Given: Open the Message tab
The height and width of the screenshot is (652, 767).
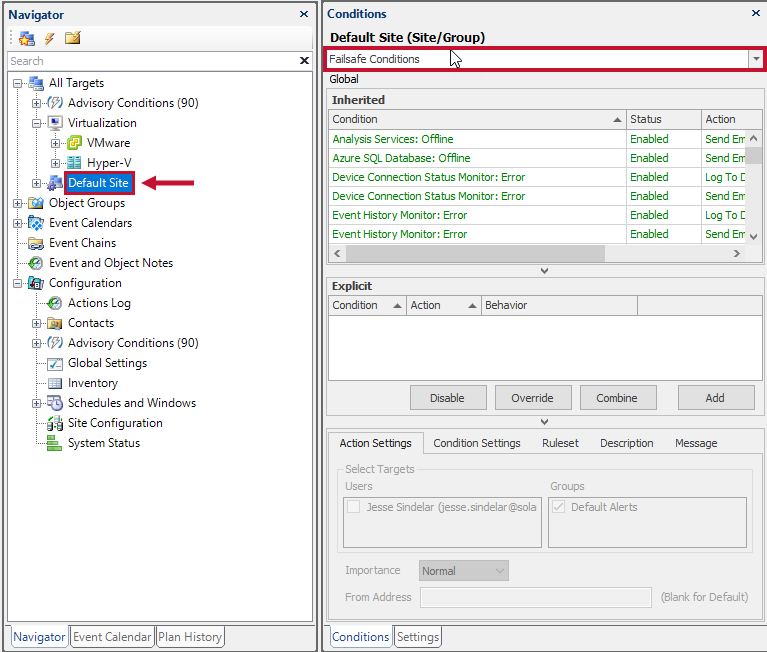Looking at the screenshot, I should [x=696, y=443].
